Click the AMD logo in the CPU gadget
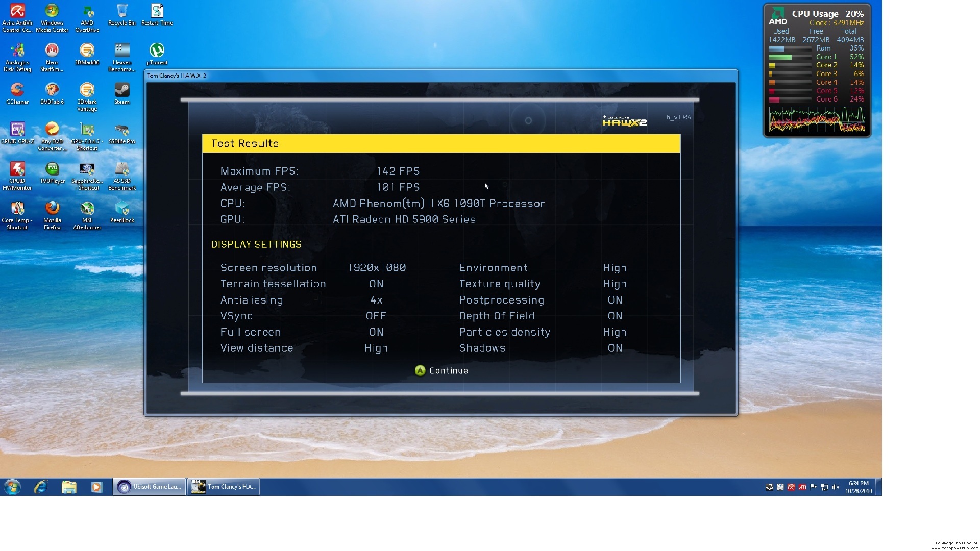 [x=778, y=16]
